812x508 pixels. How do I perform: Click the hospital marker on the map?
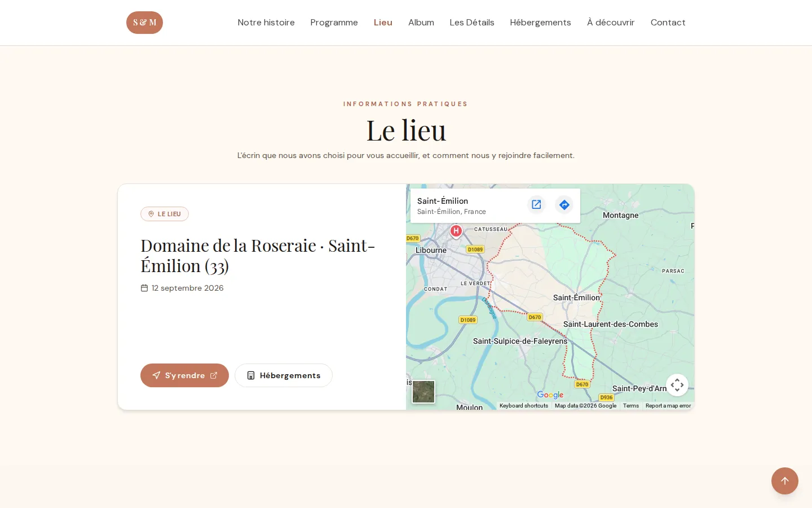(456, 231)
